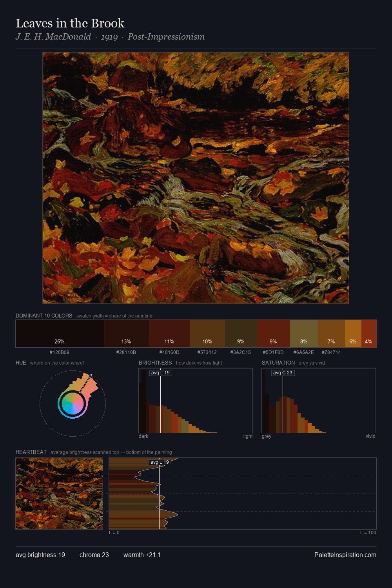This screenshot has height=588, width=392.
Task: Click the warmth +21.1 footer text
Action: 142,555
